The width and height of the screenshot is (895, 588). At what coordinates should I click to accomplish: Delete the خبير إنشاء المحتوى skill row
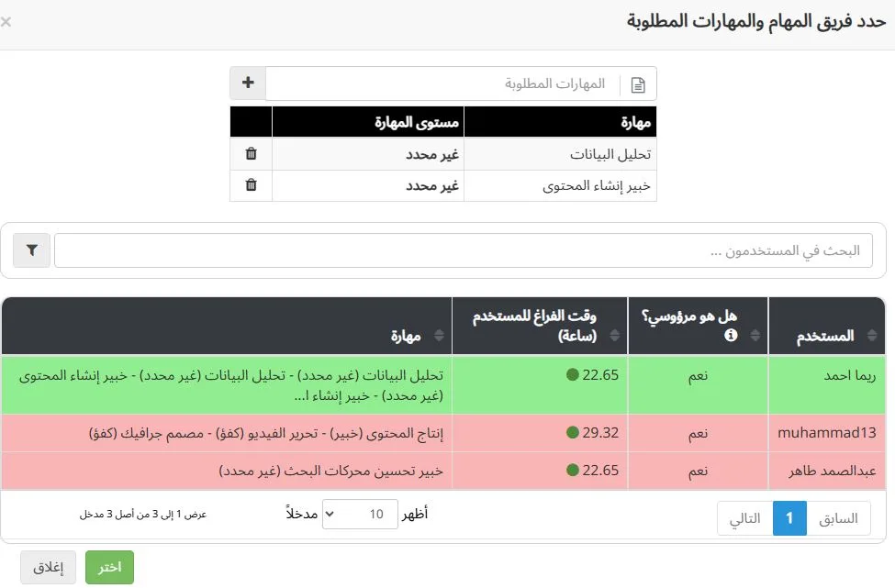252,184
